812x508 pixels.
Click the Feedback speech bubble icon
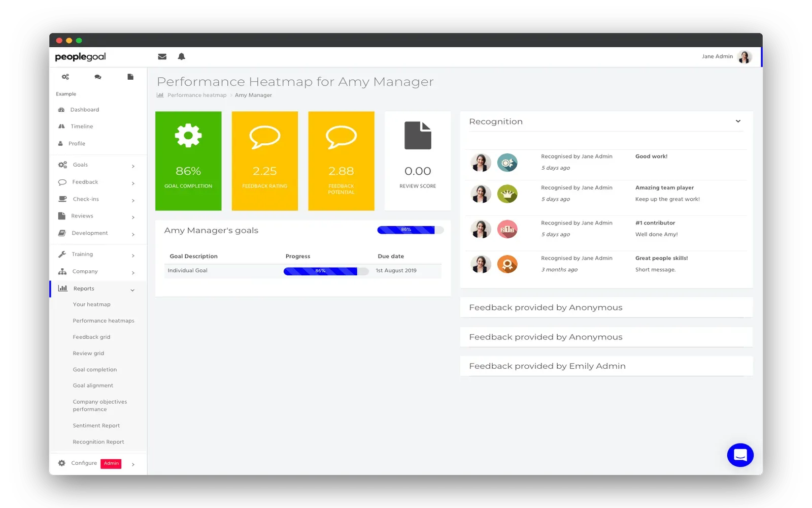62,182
